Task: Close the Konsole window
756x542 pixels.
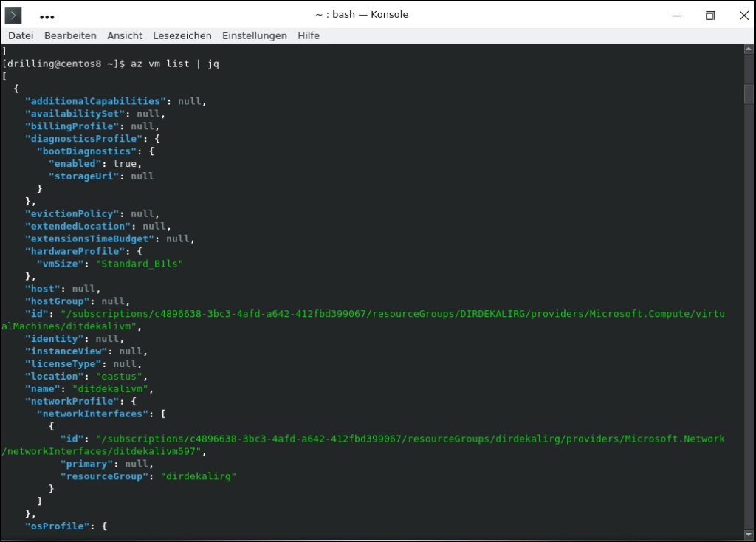Action: pyautogui.click(x=744, y=16)
